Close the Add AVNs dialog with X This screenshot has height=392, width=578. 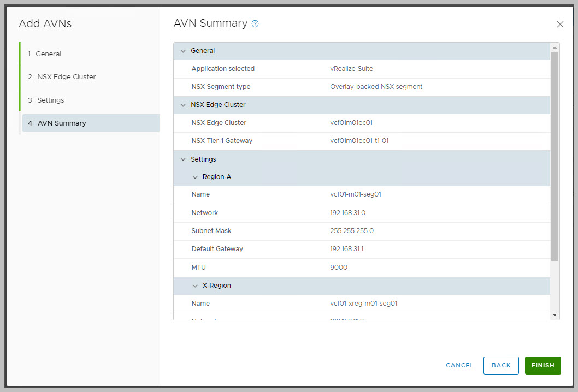[x=559, y=25]
